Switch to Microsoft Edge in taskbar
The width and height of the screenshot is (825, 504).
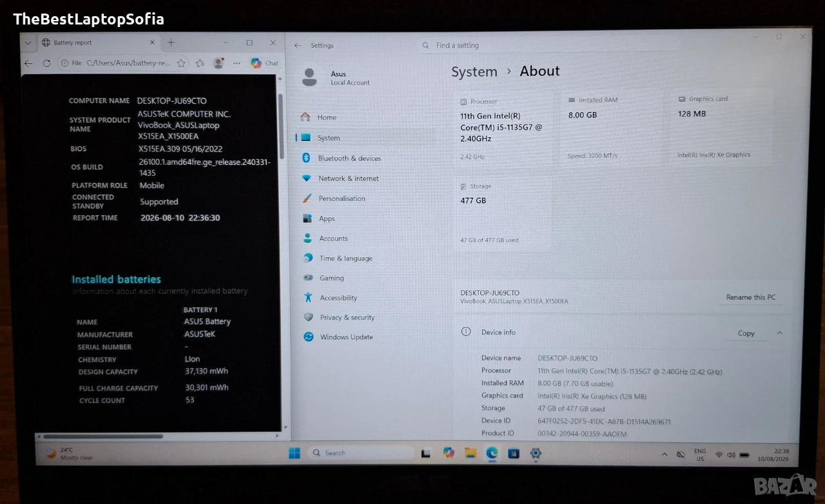tap(492, 453)
